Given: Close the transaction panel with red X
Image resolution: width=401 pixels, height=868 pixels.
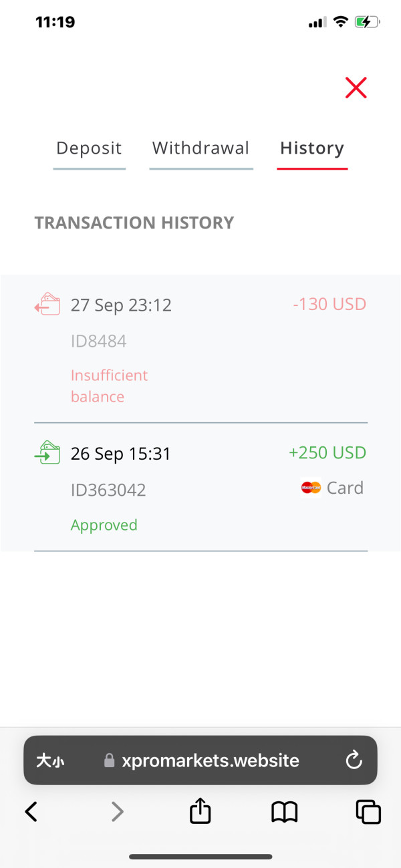Looking at the screenshot, I should [356, 88].
